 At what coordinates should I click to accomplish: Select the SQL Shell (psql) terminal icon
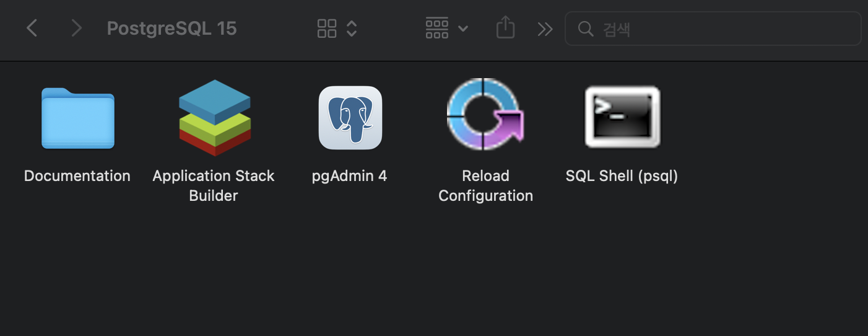pos(622,117)
